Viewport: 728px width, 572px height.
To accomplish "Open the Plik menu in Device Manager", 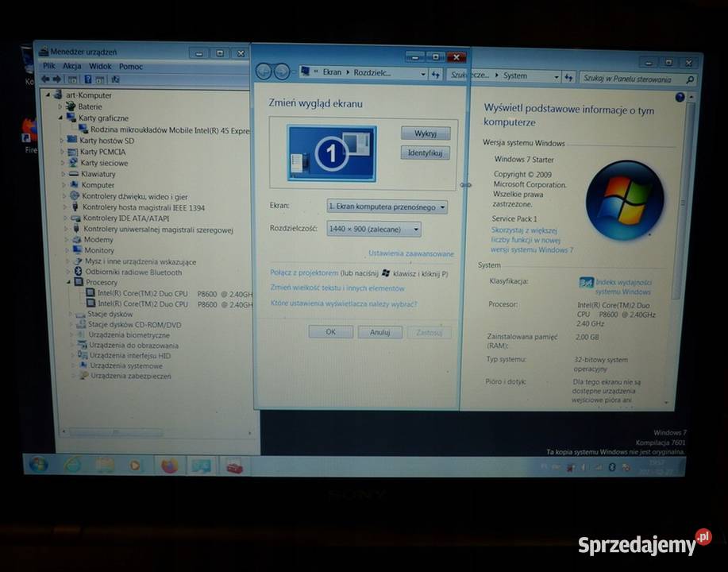I will [x=48, y=66].
